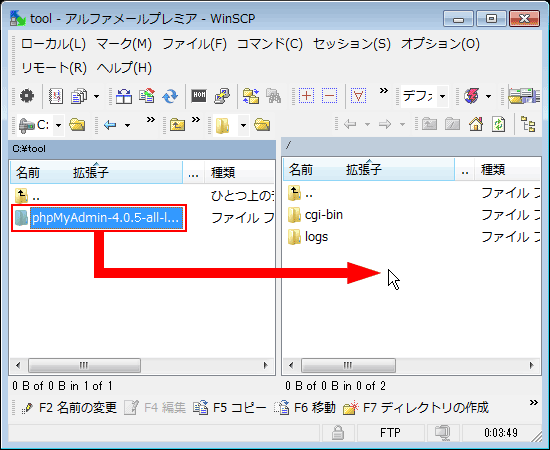The width and height of the screenshot is (550, 450).
Task: Expand the overflow chevron right of the blue back arrow
Action: [150, 120]
